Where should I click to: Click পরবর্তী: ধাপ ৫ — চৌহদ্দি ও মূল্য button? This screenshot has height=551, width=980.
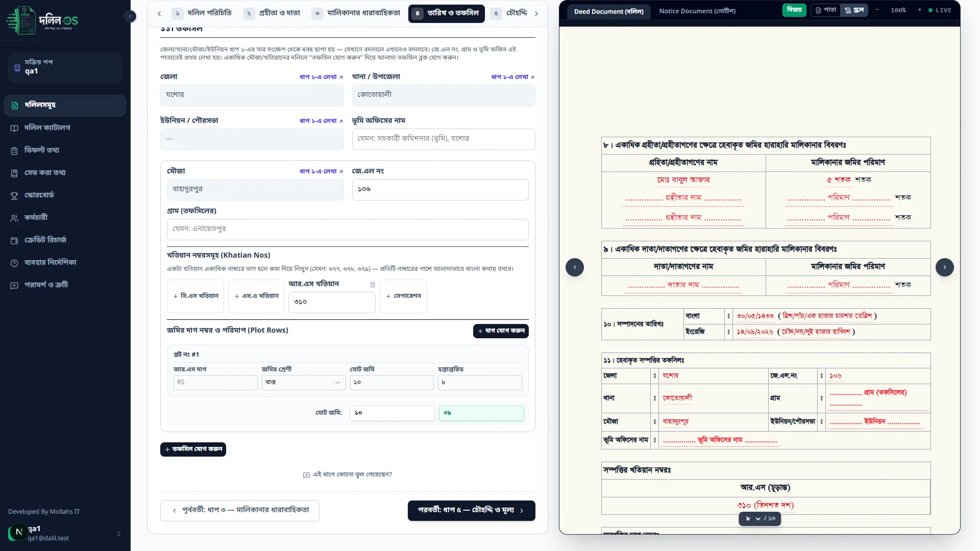tap(472, 511)
